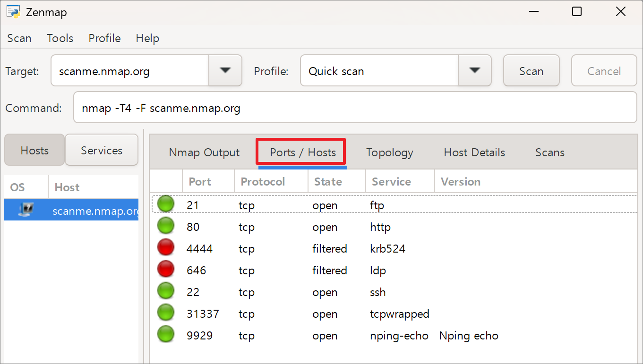The width and height of the screenshot is (643, 364).
Task: Minimize the Zenmap window
Action: coord(533,12)
